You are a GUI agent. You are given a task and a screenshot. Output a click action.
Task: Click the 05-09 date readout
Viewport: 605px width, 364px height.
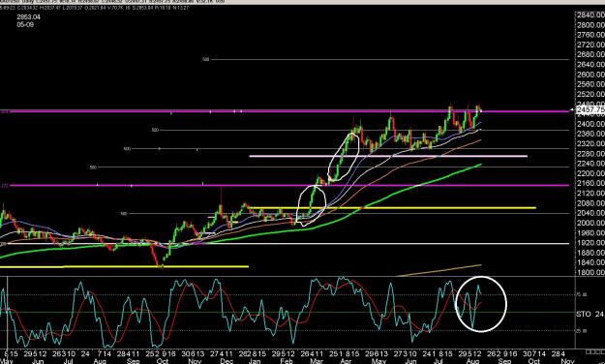point(25,25)
